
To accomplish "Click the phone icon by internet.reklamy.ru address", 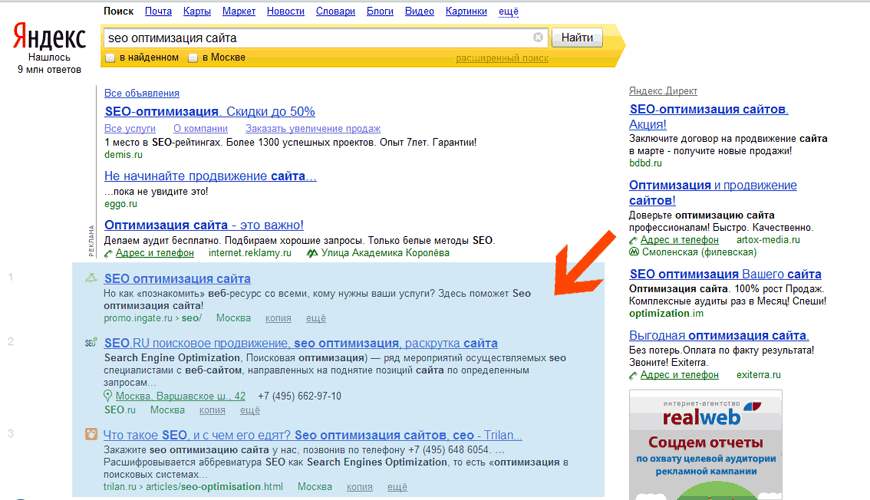I will (x=108, y=254).
